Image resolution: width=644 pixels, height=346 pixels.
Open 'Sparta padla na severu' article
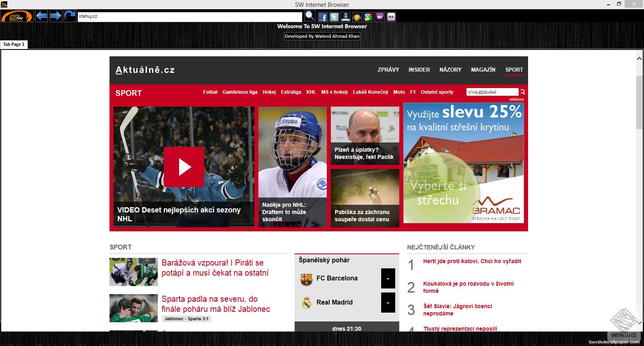tap(216, 304)
